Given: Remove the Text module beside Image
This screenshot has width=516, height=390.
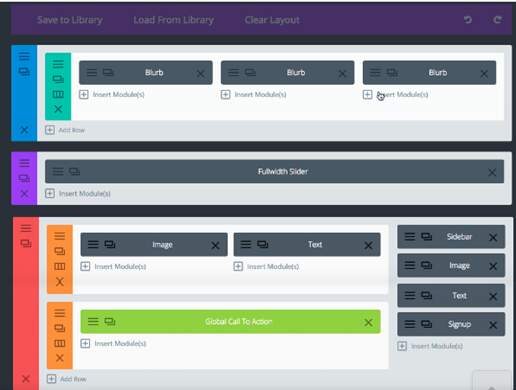Looking at the screenshot, I should 368,246.
